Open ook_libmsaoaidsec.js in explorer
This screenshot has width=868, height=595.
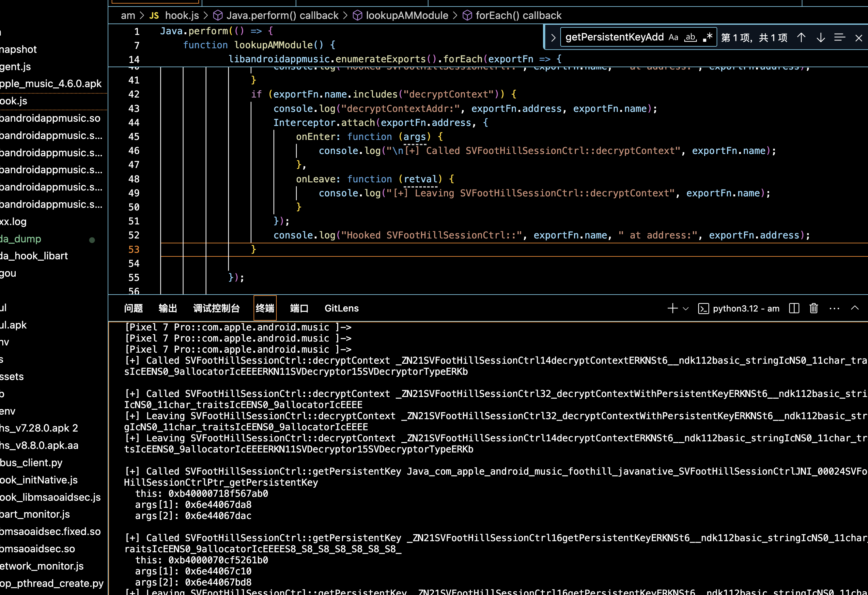[x=51, y=497]
